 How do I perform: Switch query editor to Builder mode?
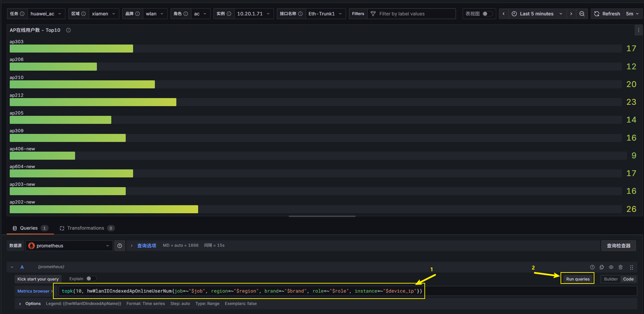pos(610,279)
